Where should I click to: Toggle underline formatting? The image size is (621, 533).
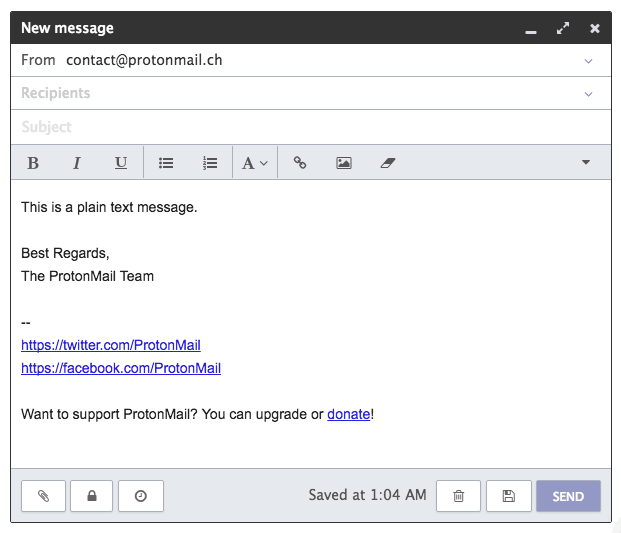(121, 163)
